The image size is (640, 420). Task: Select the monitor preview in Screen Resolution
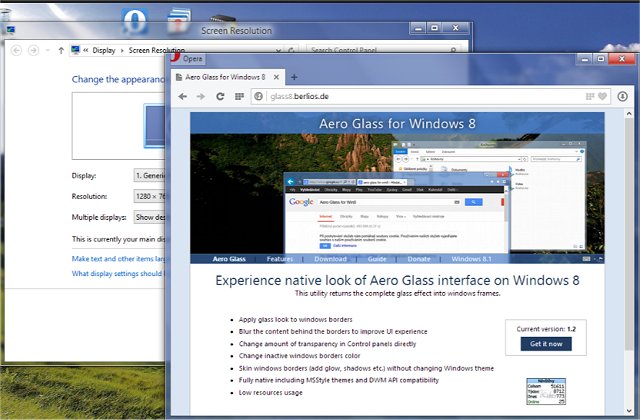[x=155, y=126]
